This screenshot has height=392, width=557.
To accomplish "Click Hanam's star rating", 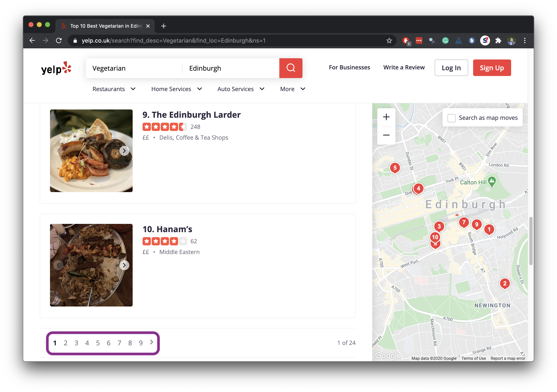I will [x=165, y=241].
